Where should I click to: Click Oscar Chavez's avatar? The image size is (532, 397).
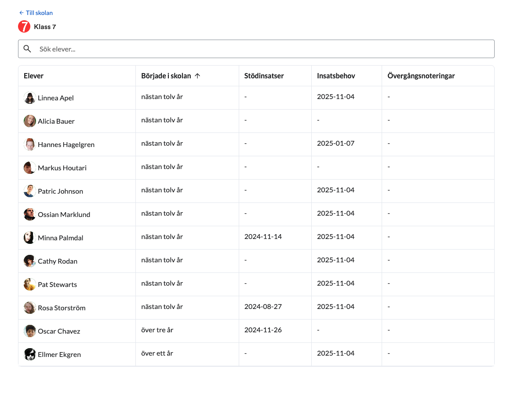[x=29, y=331]
